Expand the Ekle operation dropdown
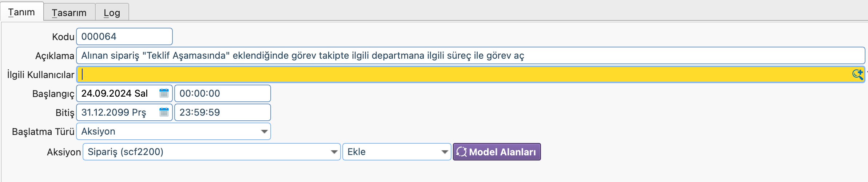The width and height of the screenshot is (868, 182). pos(445,152)
